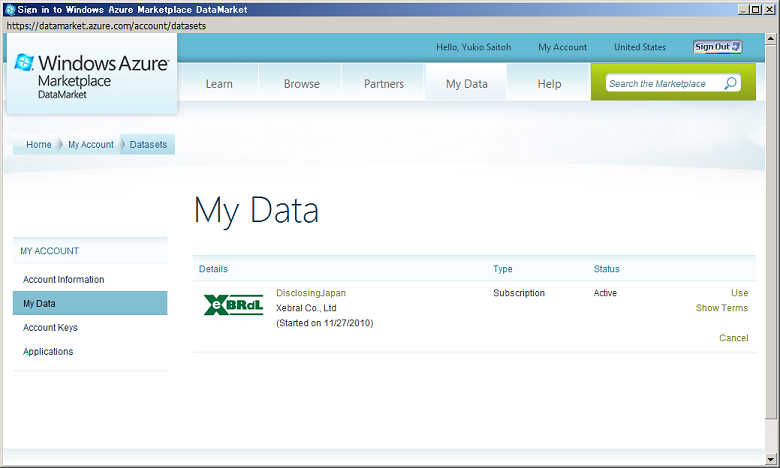
Task: Click the Xebral Co., Ltd text
Action: (x=306, y=308)
